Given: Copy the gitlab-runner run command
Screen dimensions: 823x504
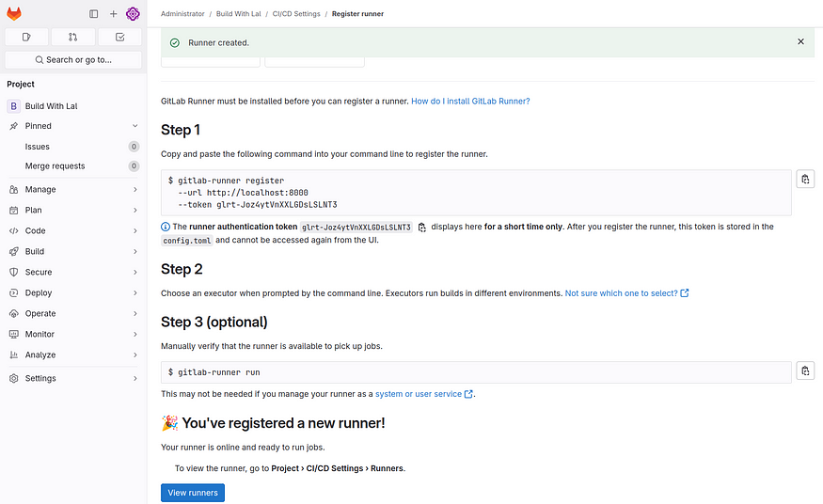Looking at the screenshot, I should tap(805, 370).
